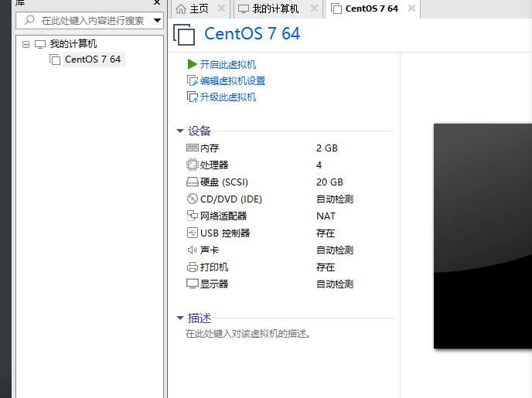Click the 显示器 device label
This screenshot has width=532, height=398.
214,284
